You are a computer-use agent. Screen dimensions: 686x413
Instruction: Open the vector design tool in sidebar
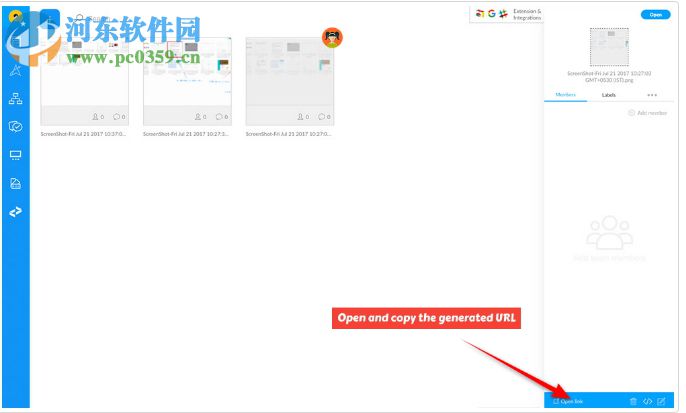[x=15, y=70]
